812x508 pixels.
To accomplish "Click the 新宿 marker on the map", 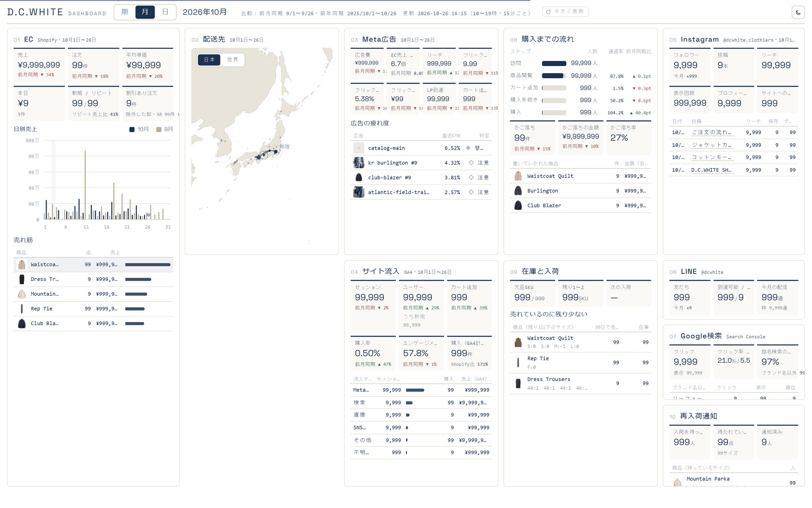I will pyautogui.click(x=276, y=151).
